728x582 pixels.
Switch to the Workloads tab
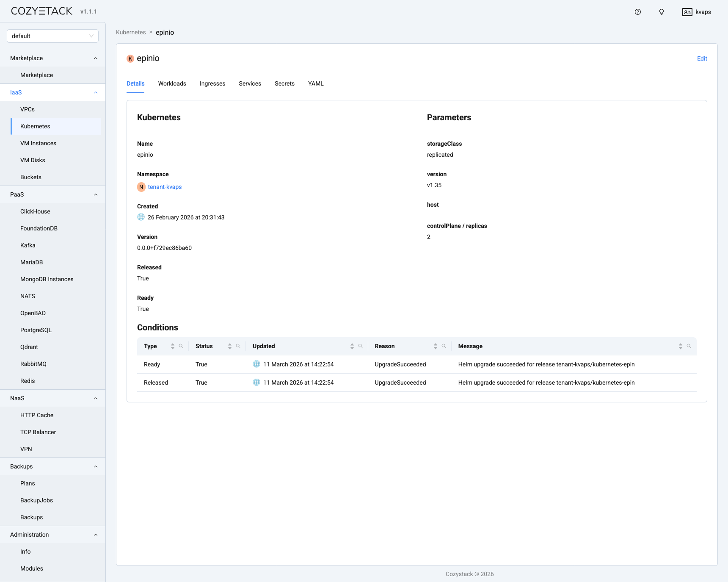click(172, 83)
